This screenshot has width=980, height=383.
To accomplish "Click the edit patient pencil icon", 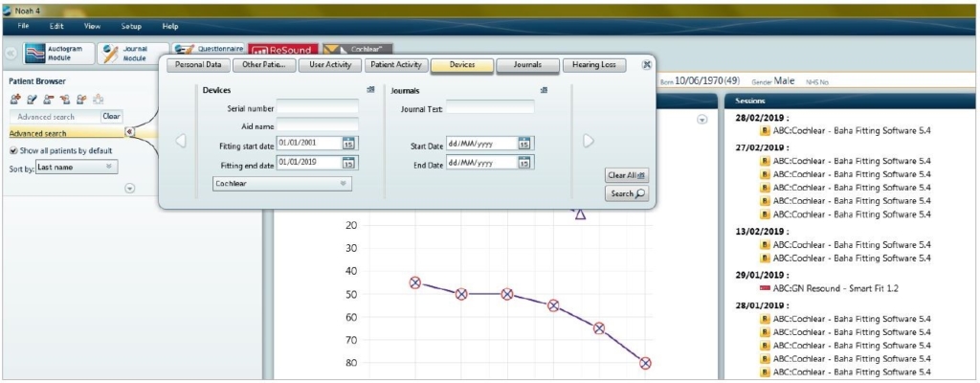I will [x=32, y=99].
